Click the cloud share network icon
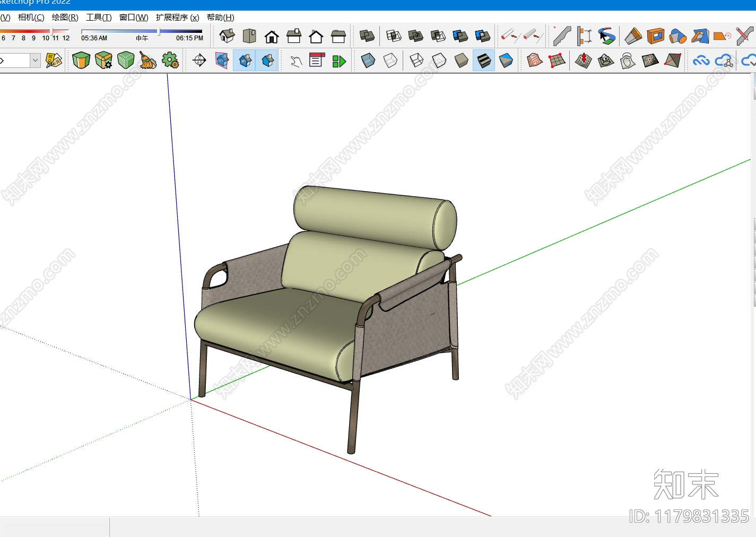This screenshot has height=537, width=756. pos(724,60)
